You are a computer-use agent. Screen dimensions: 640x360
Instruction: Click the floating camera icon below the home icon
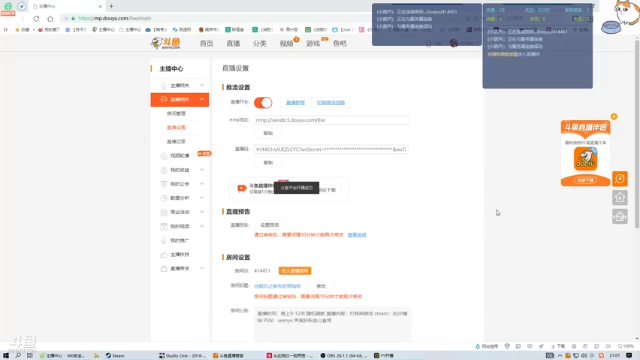click(x=620, y=216)
